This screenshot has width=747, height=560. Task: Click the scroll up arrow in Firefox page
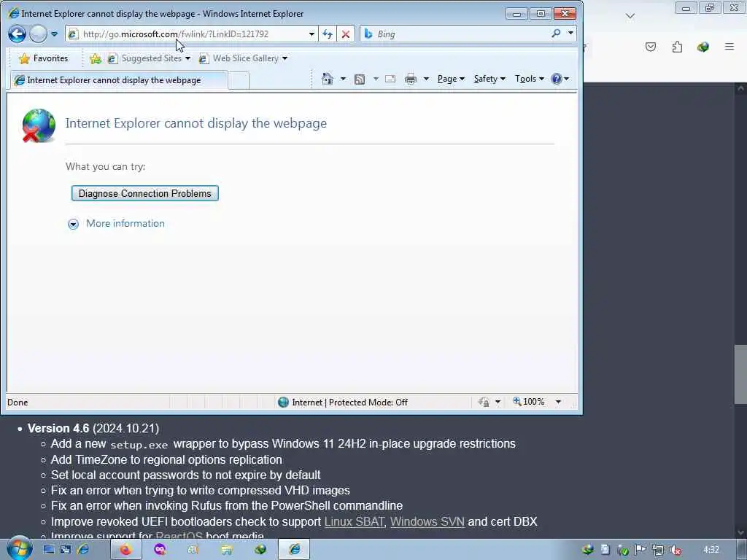tap(740, 88)
